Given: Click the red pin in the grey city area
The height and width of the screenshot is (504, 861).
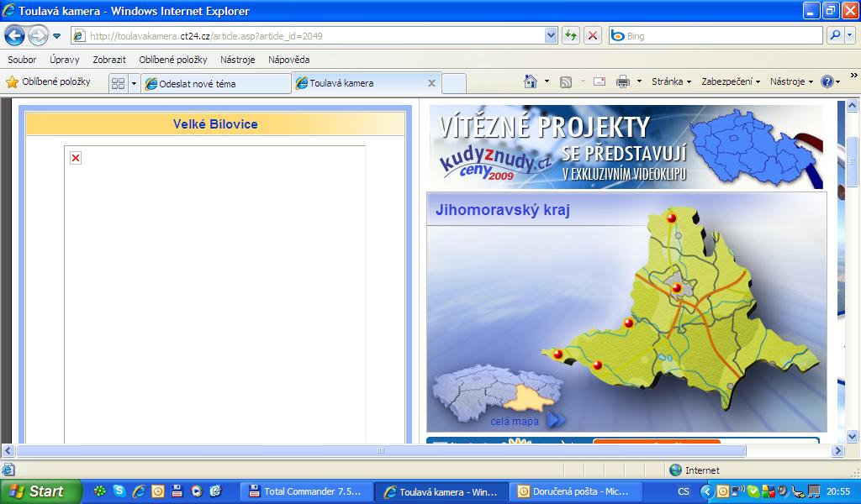Looking at the screenshot, I should pos(677,287).
